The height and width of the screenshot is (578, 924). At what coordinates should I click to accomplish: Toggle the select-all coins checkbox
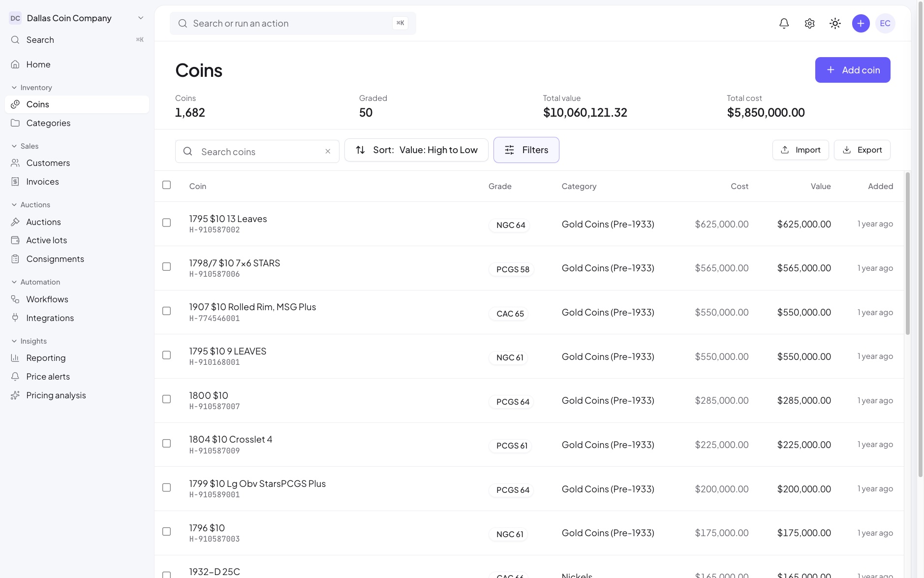click(x=167, y=185)
